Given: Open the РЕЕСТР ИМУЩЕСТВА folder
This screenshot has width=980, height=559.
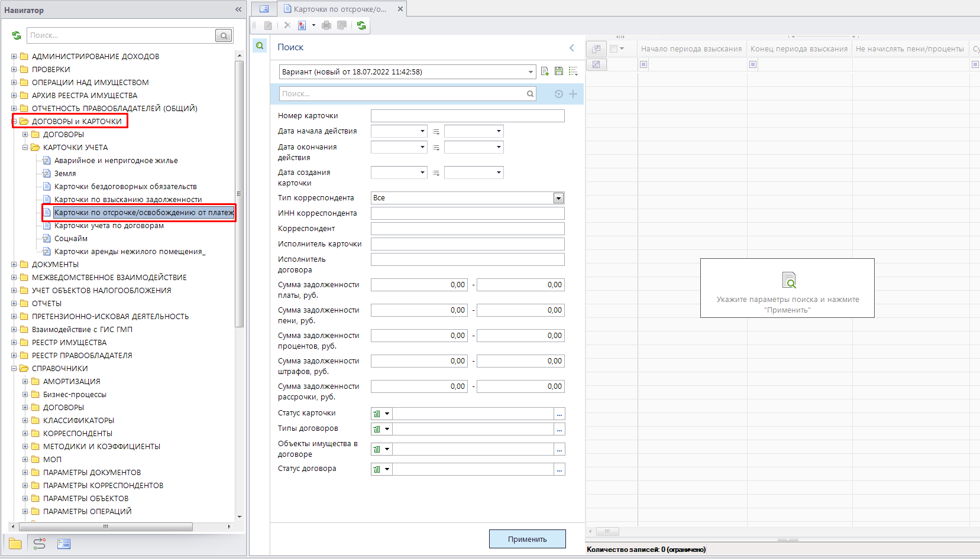Looking at the screenshot, I should [69, 343].
